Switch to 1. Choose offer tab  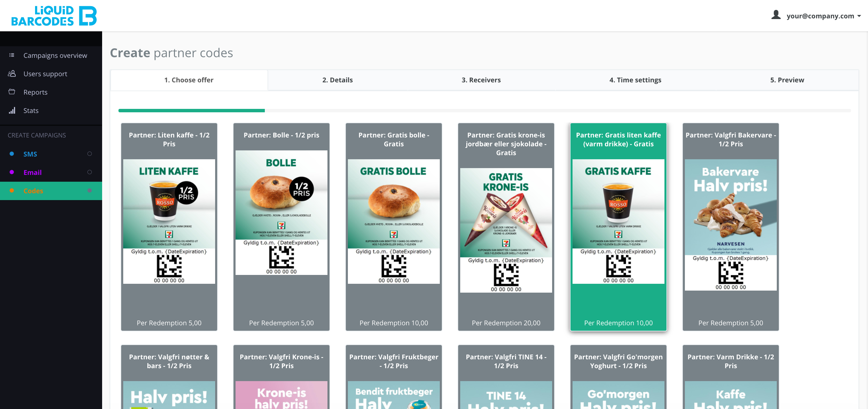pos(189,80)
